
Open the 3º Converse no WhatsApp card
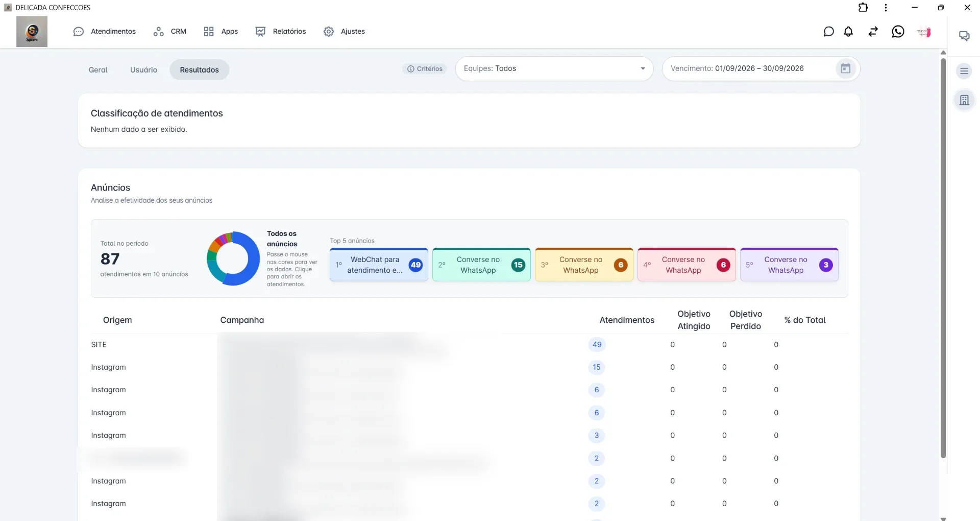(x=584, y=265)
